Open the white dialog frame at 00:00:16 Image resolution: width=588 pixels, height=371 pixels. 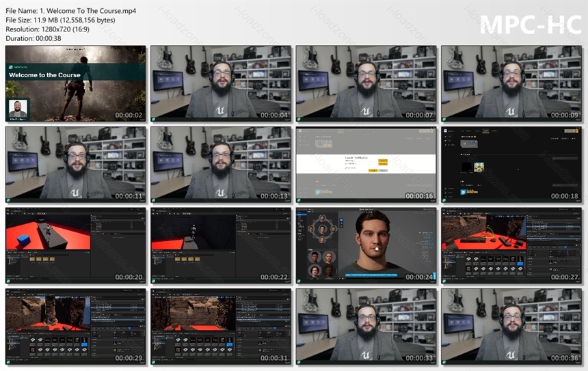click(366, 165)
